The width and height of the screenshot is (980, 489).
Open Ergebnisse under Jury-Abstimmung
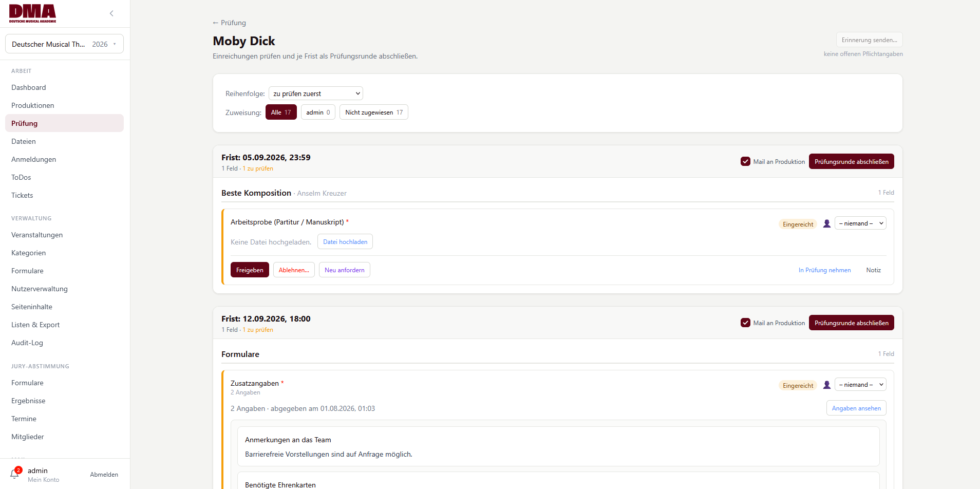64,401
